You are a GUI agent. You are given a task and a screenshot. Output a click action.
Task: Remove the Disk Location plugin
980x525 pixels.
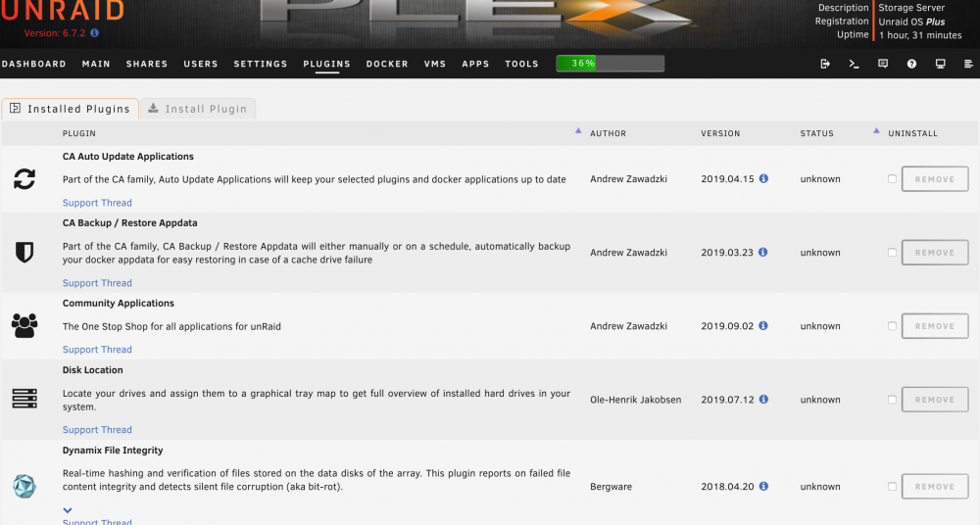tap(934, 400)
